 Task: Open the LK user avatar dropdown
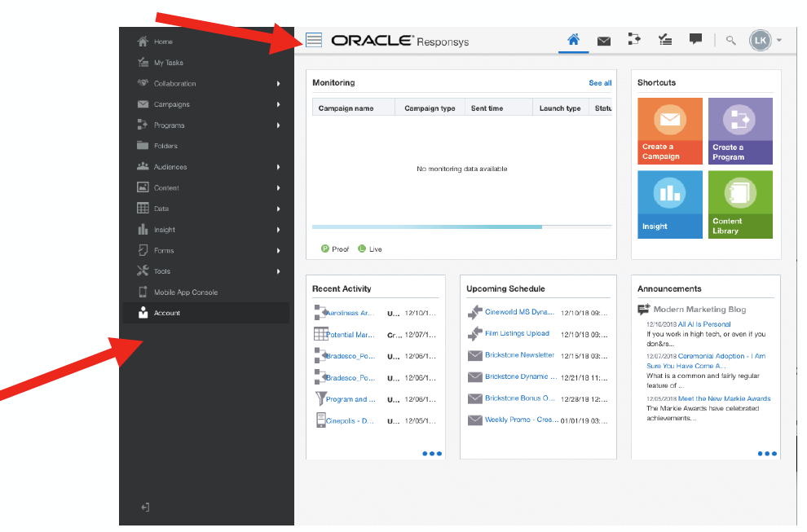pyautogui.click(x=766, y=40)
